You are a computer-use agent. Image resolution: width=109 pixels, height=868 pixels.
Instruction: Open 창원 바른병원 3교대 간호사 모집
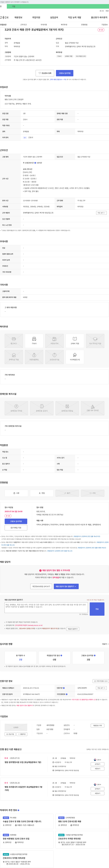(16, 839)
